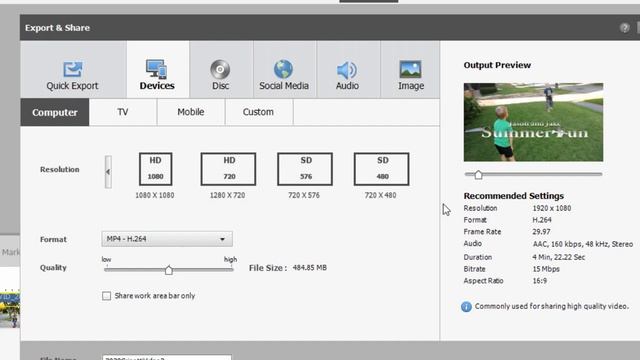Click the Output Preview scrubber handle

coord(478,175)
